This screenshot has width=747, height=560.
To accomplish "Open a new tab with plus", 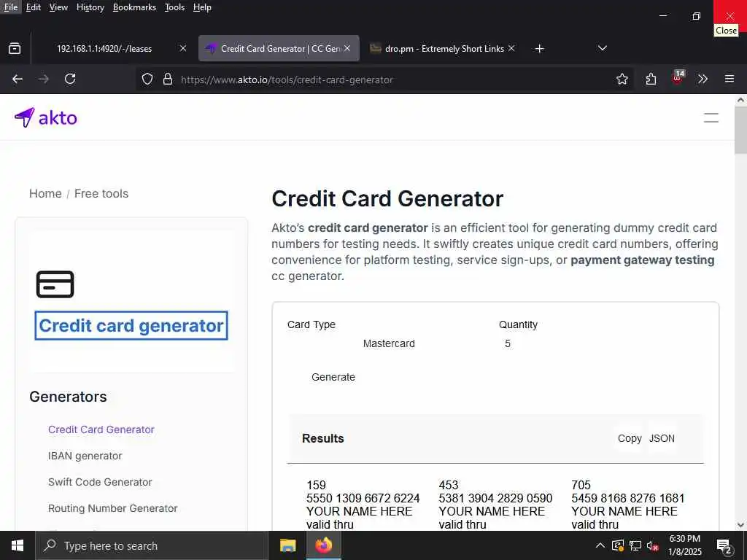I will click(x=539, y=49).
